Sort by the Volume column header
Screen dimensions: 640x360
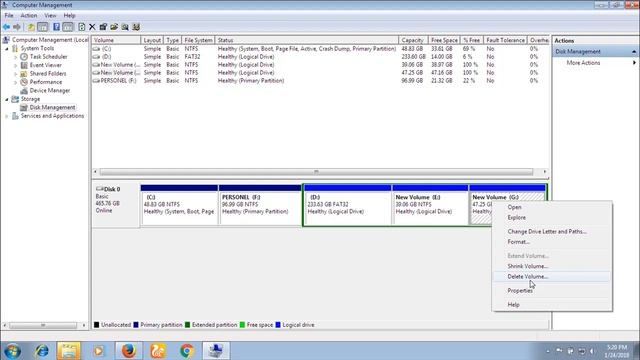coord(116,40)
